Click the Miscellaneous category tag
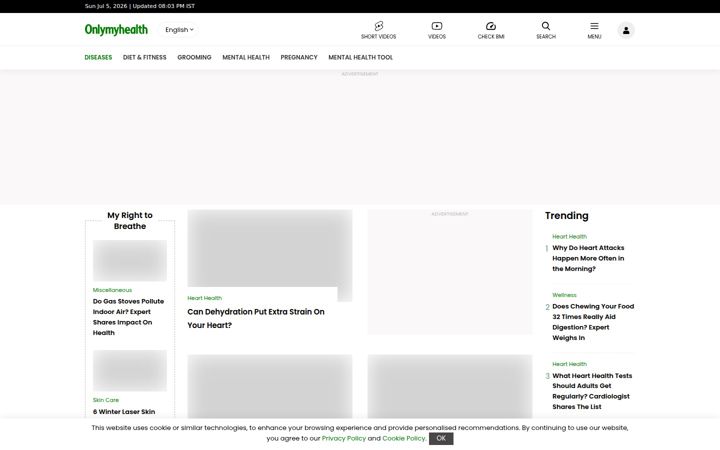 pyautogui.click(x=112, y=290)
